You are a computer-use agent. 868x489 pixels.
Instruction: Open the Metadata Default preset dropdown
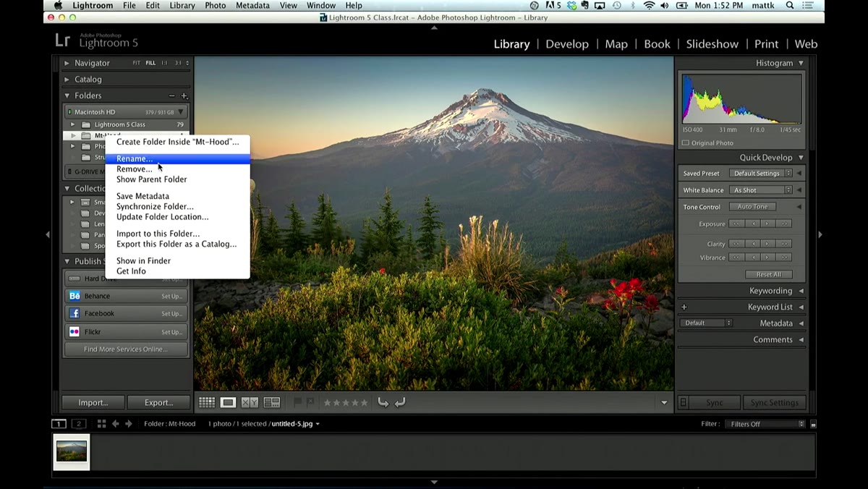point(707,323)
